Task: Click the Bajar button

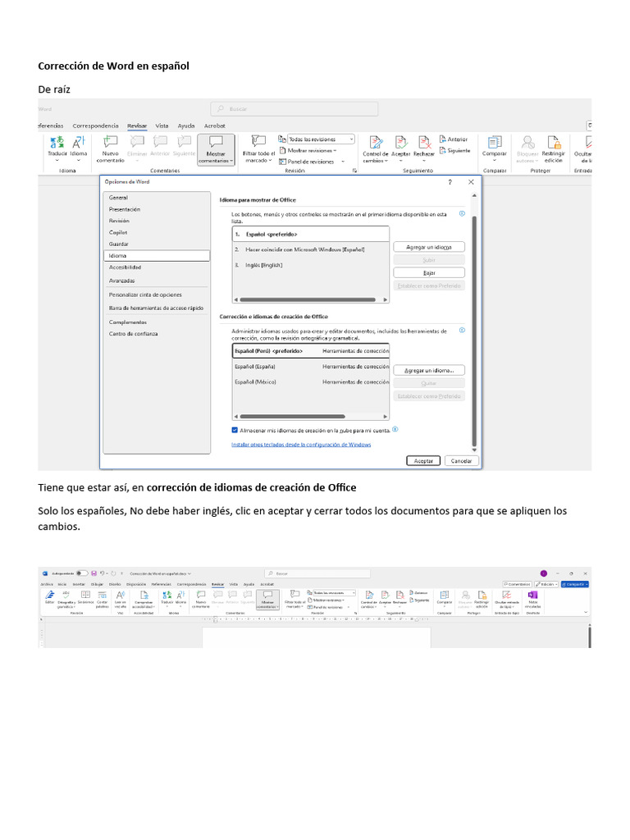Action: pos(429,272)
